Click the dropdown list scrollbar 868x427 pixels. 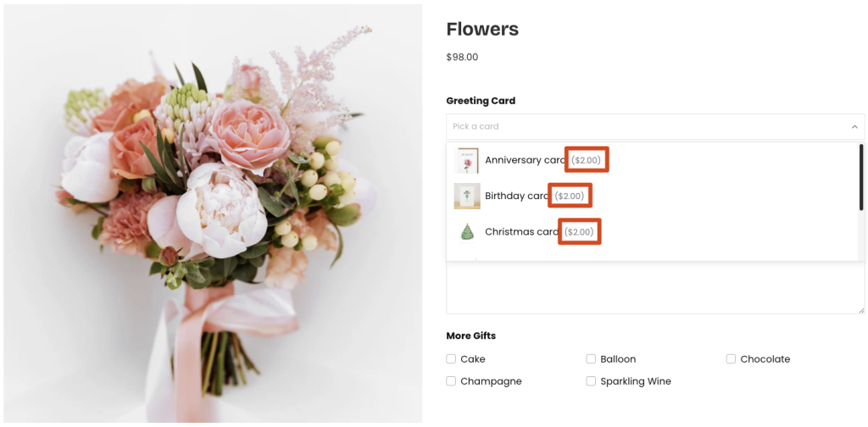coord(861,177)
